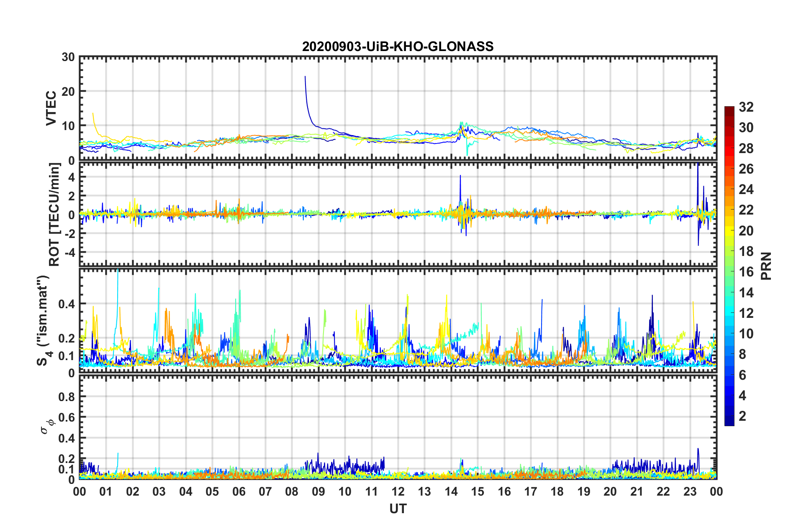The height and width of the screenshot is (532, 796).
Task: Click the 32 tick on the PRN colorbar
Action: (x=746, y=107)
